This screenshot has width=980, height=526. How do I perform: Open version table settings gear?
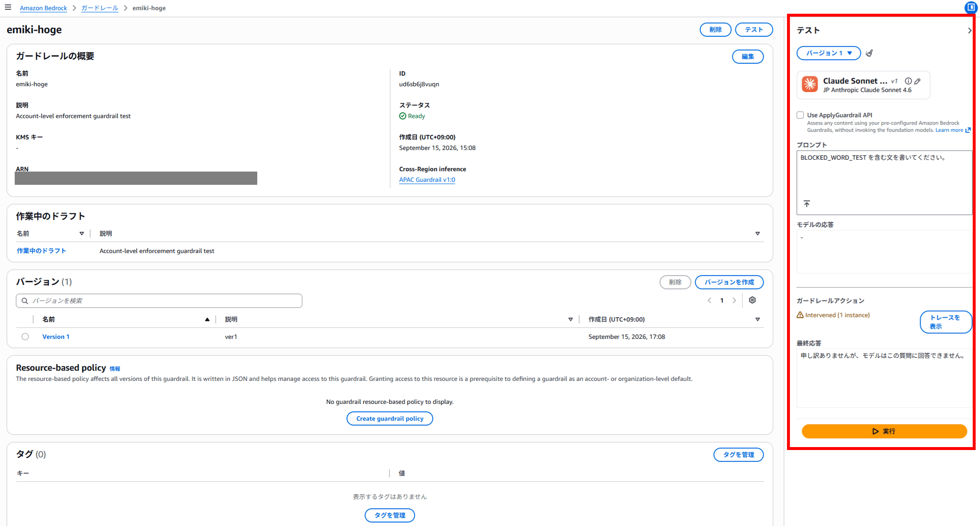coord(752,300)
